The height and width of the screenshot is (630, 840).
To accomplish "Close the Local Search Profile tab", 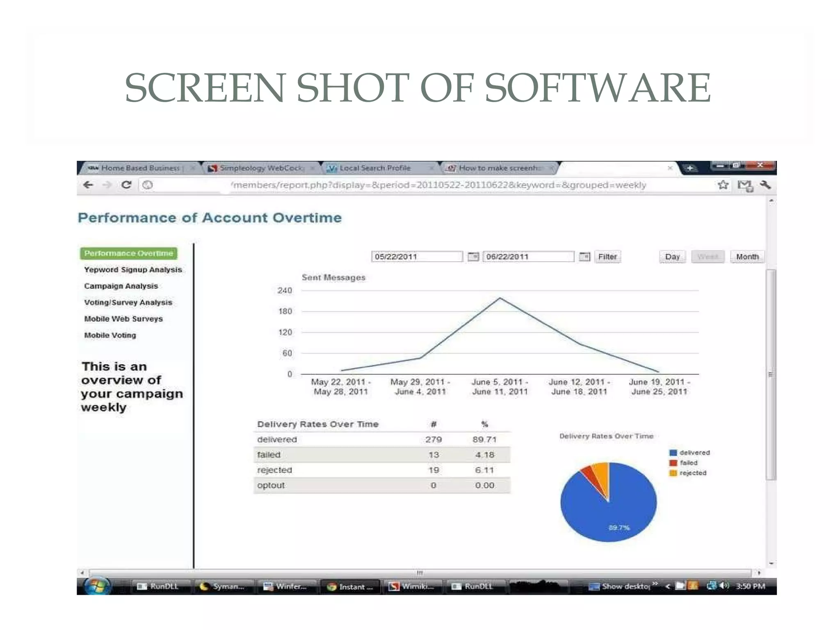I will tap(431, 168).
